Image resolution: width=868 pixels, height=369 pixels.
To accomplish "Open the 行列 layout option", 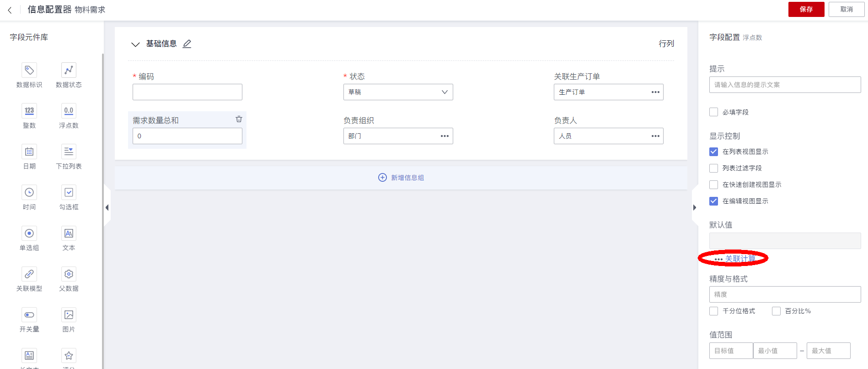I will tap(666, 44).
